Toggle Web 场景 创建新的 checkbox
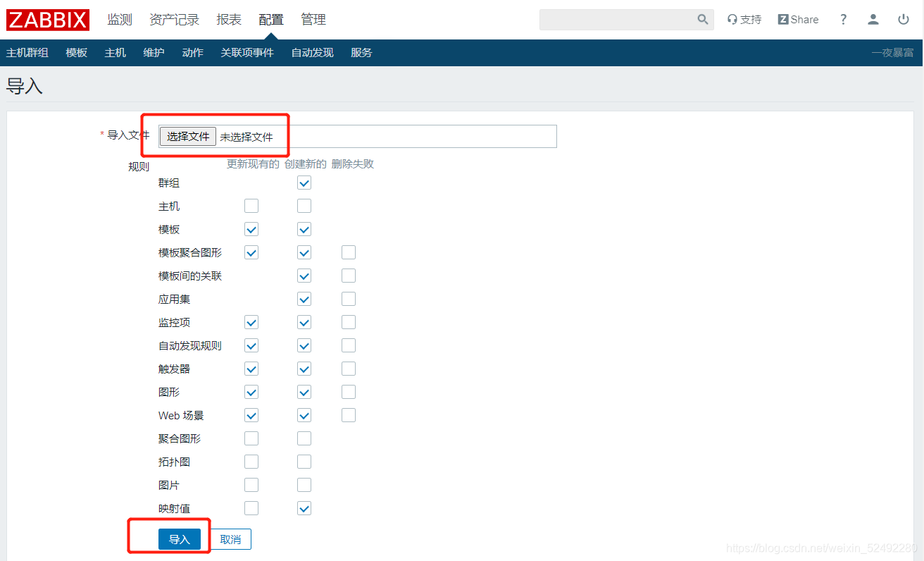 pos(304,415)
